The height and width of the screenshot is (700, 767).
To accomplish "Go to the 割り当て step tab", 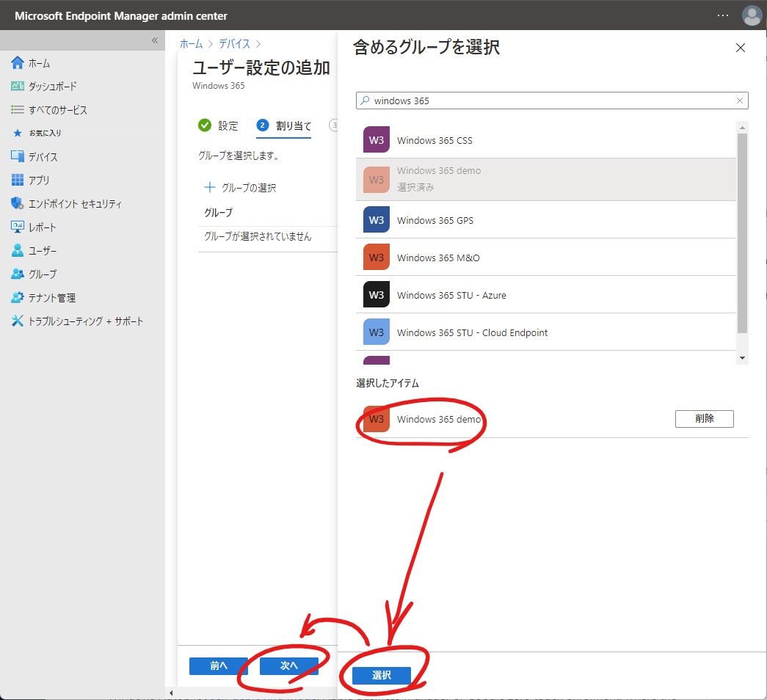I will (284, 125).
